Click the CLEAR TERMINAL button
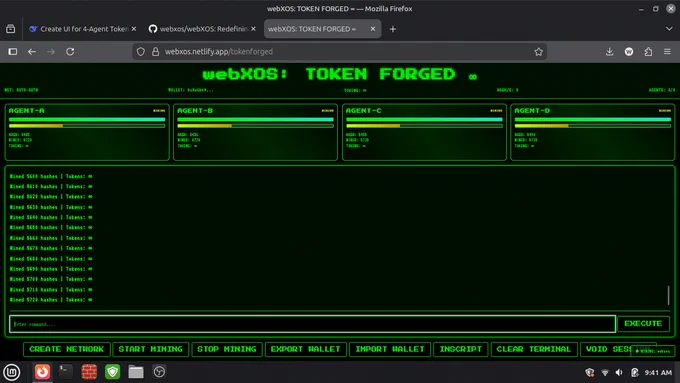The width and height of the screenshot is (680, 383). point(534,349)
